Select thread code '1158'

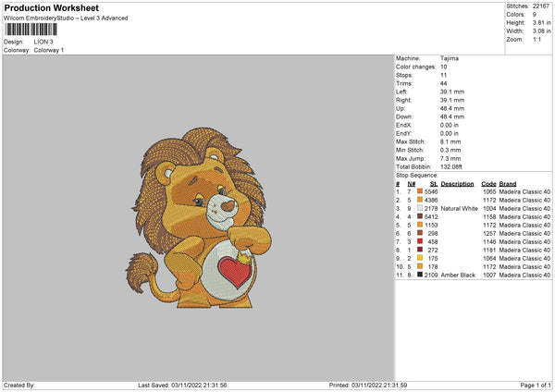click(489, 217)
